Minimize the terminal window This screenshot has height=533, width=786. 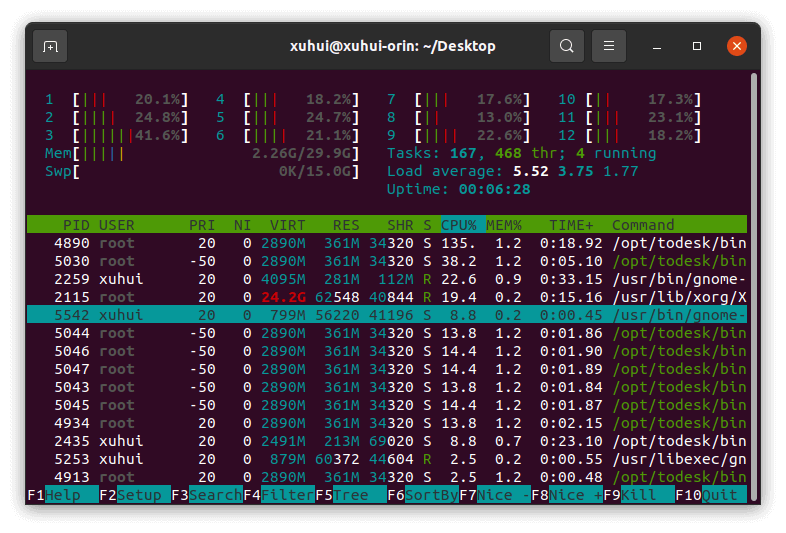coord(657,47)
